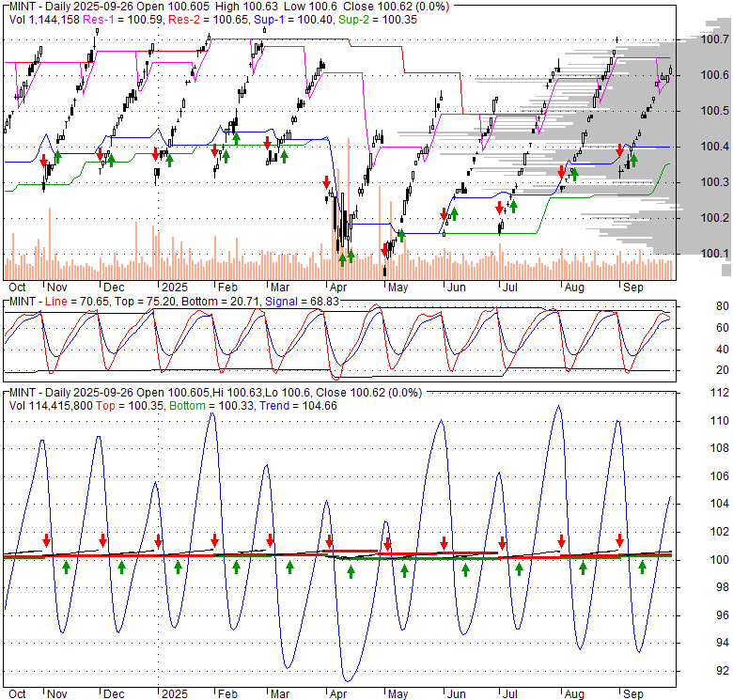Click the Res-1 = 100.59 legend label

pyautogui.click(x=123, y=20)
